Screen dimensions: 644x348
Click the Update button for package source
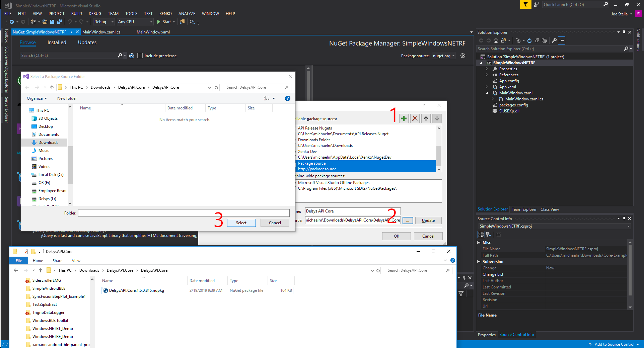point(428,221)
